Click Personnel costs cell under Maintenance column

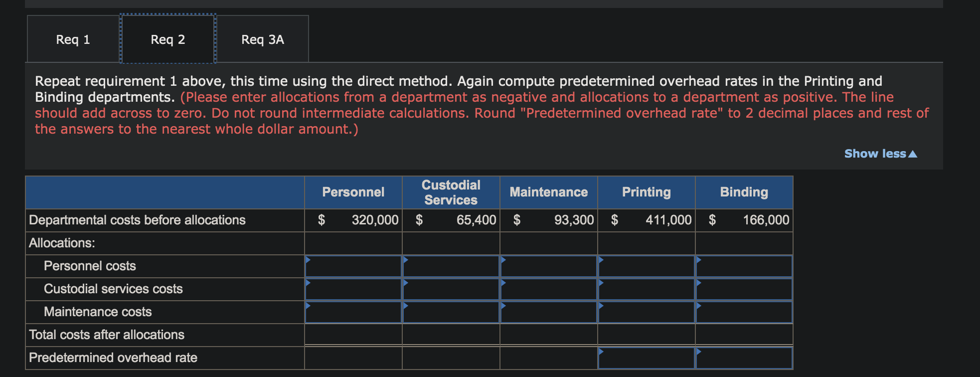(x=549, y=266)
